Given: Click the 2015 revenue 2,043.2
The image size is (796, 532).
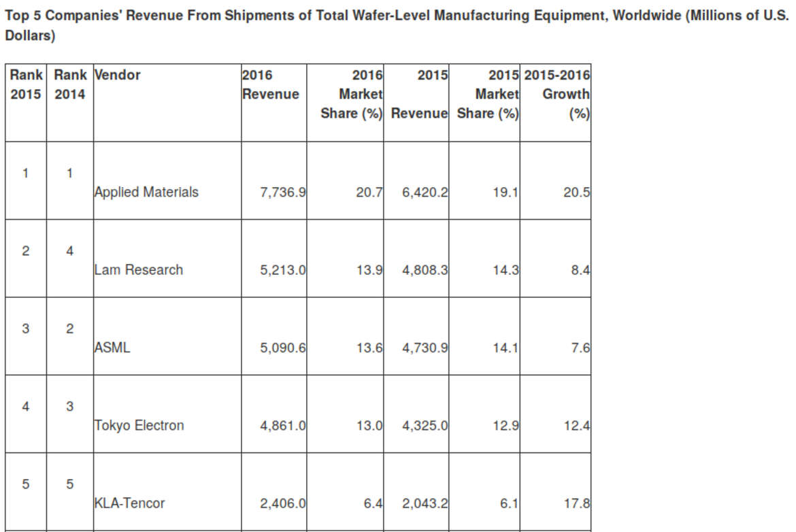Looking at the screenshot, I should [425, 503].
